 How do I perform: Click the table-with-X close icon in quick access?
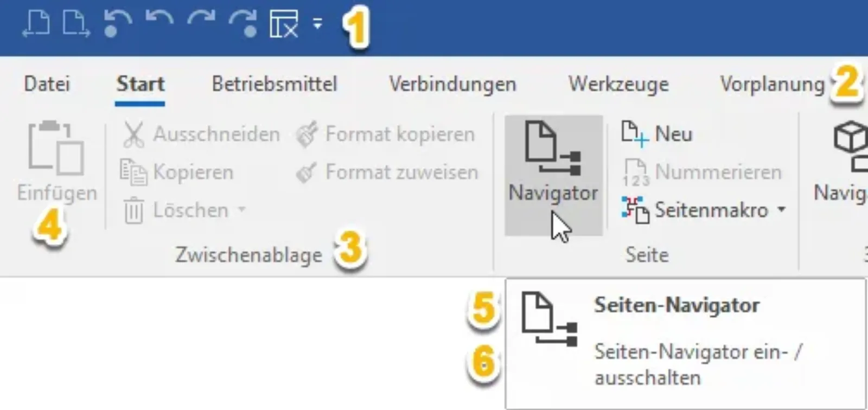284,24
